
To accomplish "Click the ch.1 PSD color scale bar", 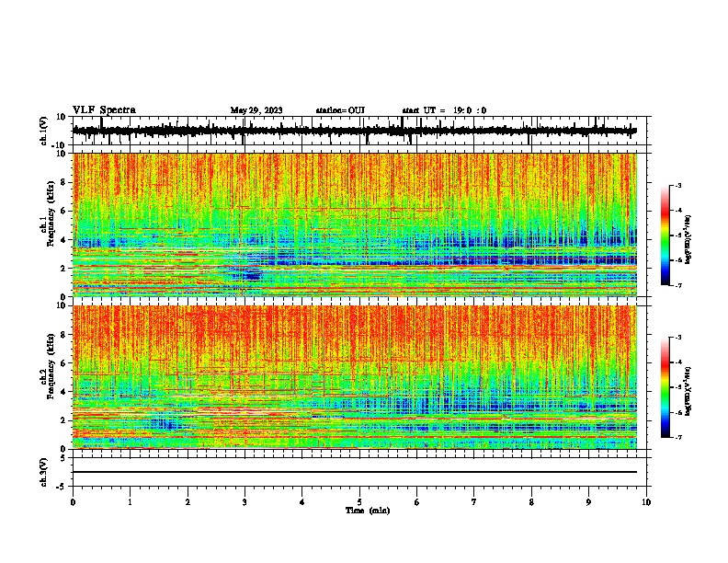I will coord(665,236).
